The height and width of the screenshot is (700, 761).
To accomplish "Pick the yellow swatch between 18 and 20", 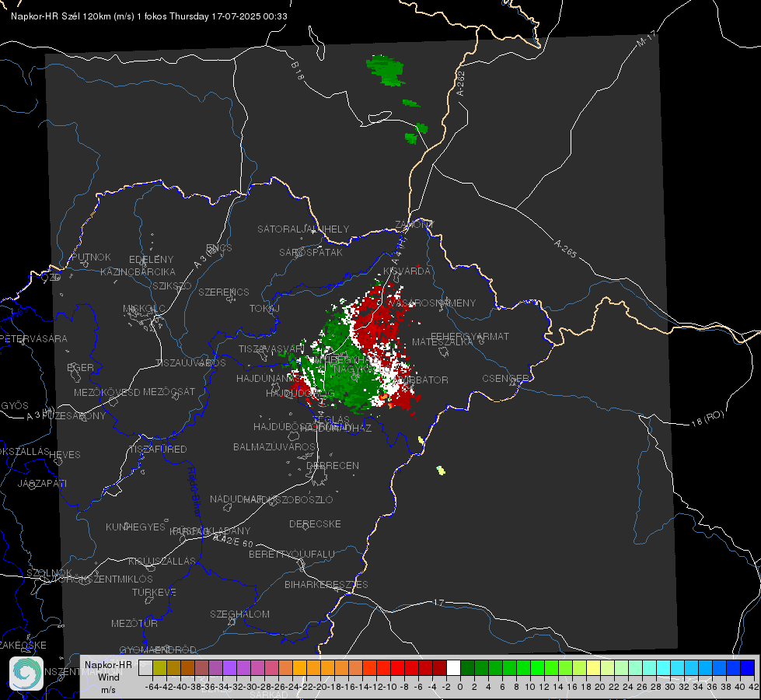I will pos(594,668).
